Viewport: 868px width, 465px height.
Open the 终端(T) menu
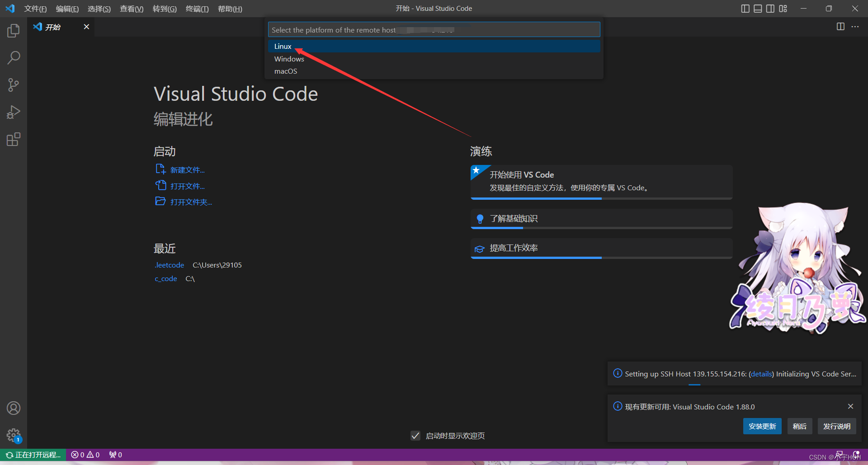[x=197, y=9]
